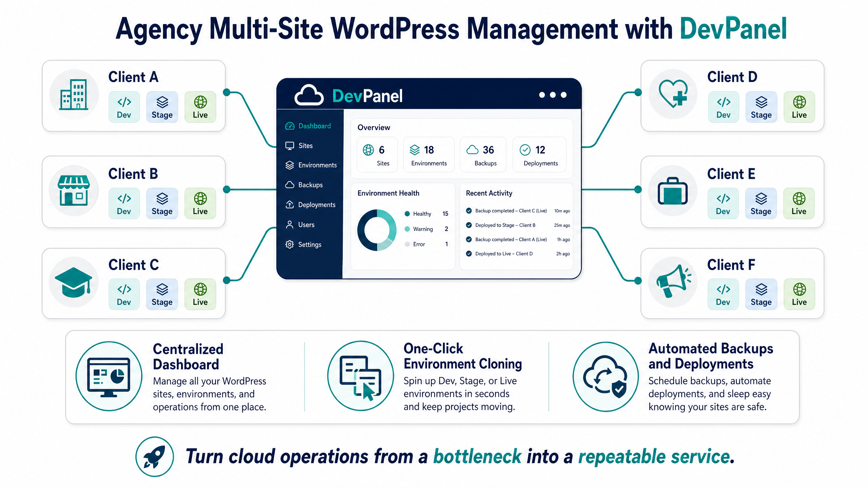The image size is (868, 488).
Task: Click the 18 Environments overview card
Action: (x=429, y=155)
